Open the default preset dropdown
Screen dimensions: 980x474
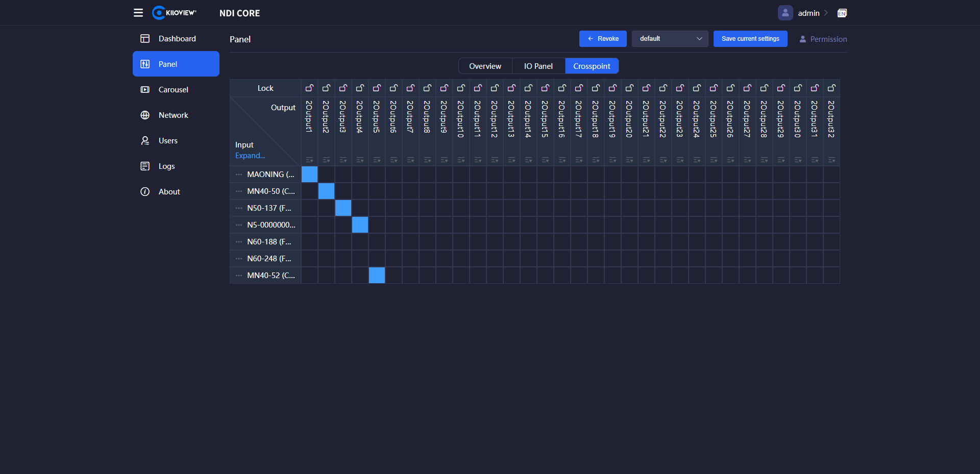(670, 39)
